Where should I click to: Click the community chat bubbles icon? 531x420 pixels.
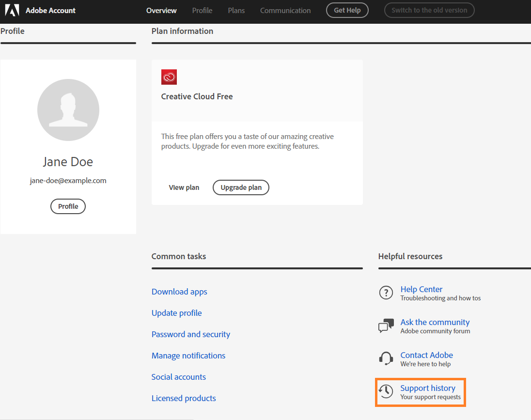coord(386,326)
